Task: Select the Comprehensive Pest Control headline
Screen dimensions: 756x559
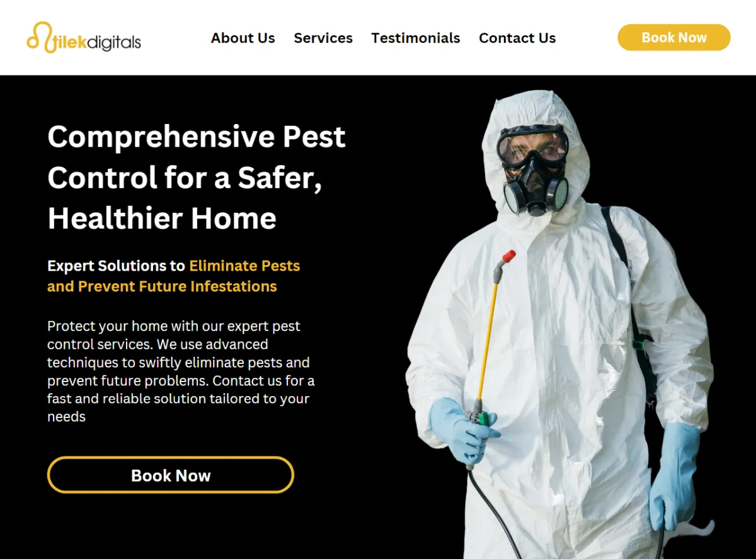Action: (x=197, y=177)
